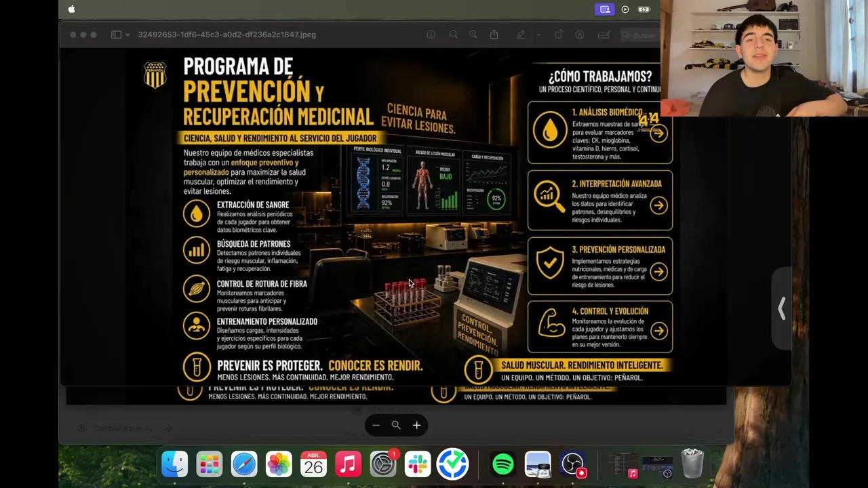868x488 pixels.
Task: Toggle the Preview sidebar view button
Action: click(x=116, y=35)
